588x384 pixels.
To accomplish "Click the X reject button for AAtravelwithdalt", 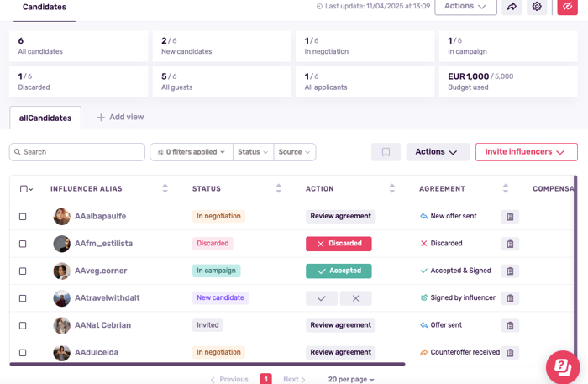I will 355,298.
